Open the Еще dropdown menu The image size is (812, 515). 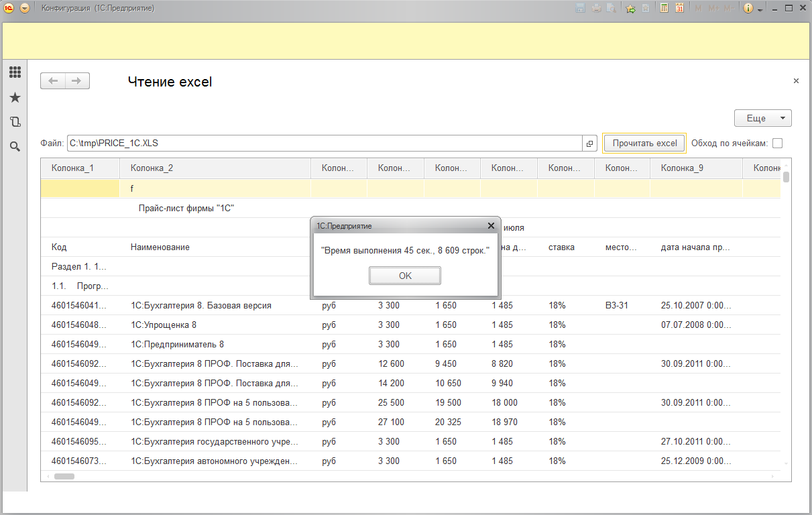(763, 118)
